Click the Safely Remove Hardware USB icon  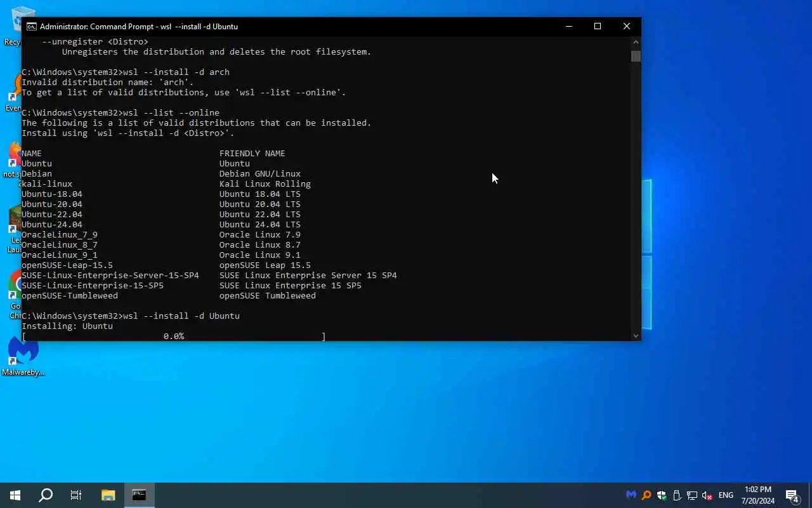tap(677, 495)
